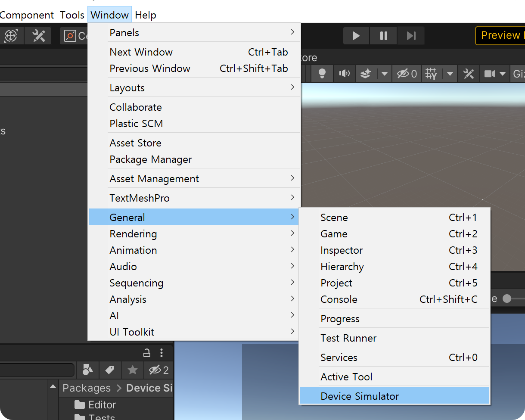Open the Collaborate window
Viewport: 525px width, 420px height.
pos(194,107)
